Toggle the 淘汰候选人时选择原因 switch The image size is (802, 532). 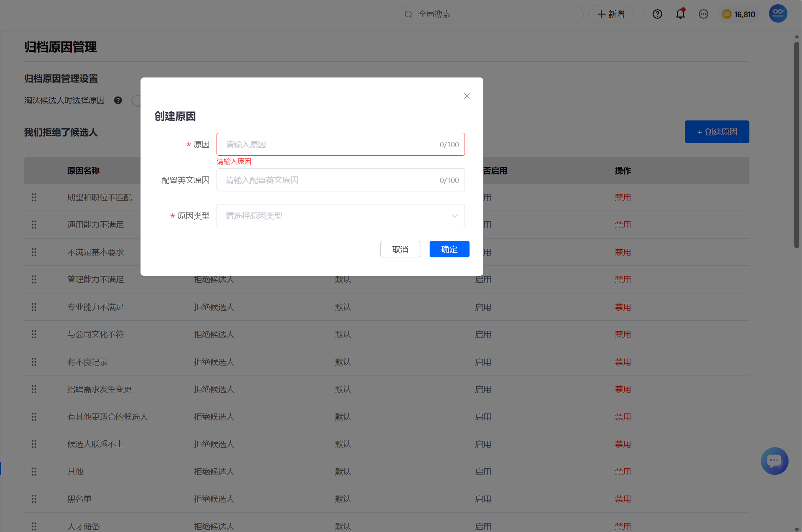click(x=137, y=100)
